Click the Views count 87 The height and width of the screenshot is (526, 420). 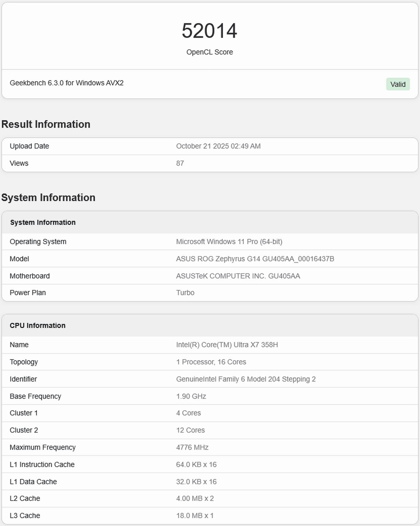(x=180, y=163)
